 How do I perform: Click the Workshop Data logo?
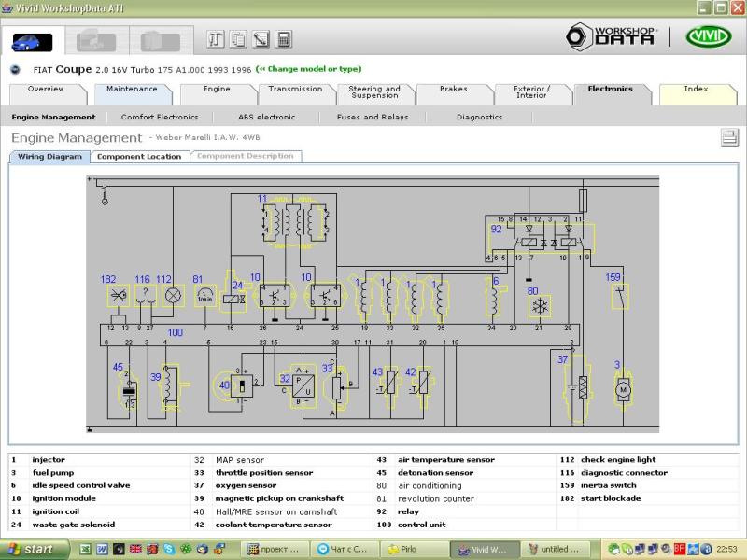pos(612,36)
